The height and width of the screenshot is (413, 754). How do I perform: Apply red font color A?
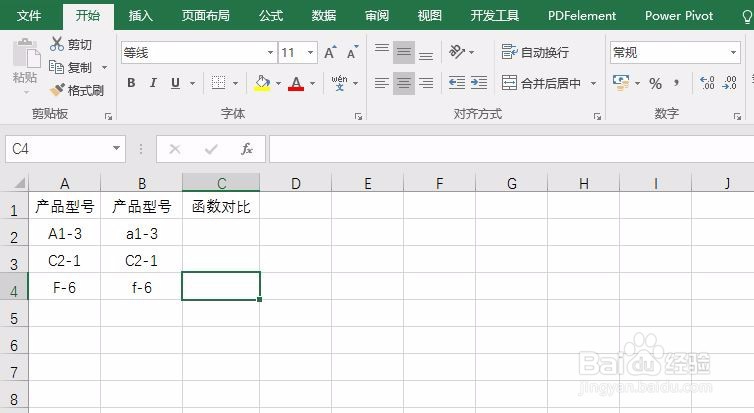point(296,83)
